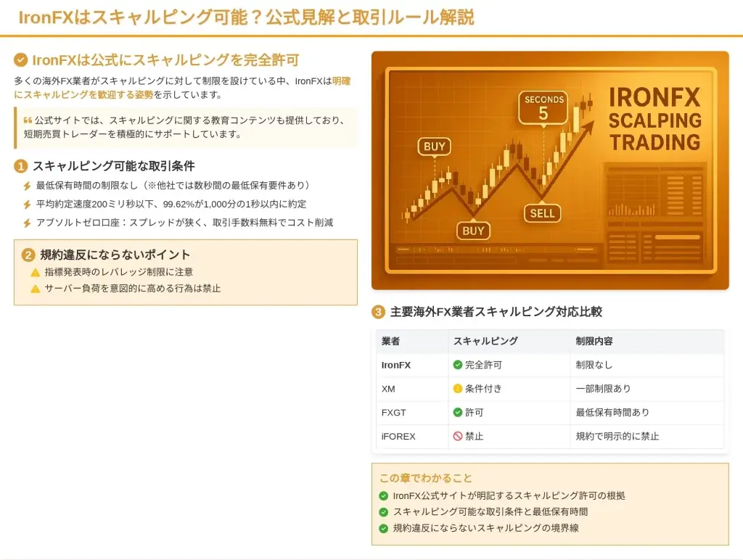
Task: Click the green check next to FXGT 許可
Action: coord(458,413)
